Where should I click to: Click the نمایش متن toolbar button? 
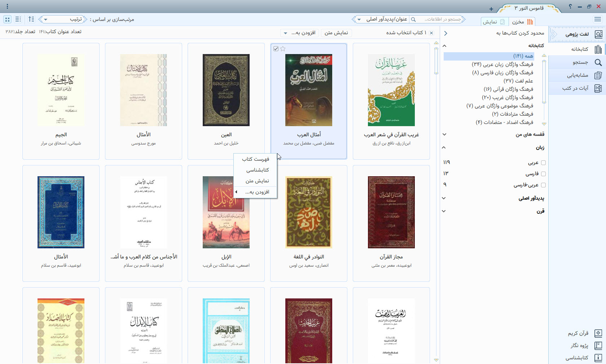click(336, 33)
